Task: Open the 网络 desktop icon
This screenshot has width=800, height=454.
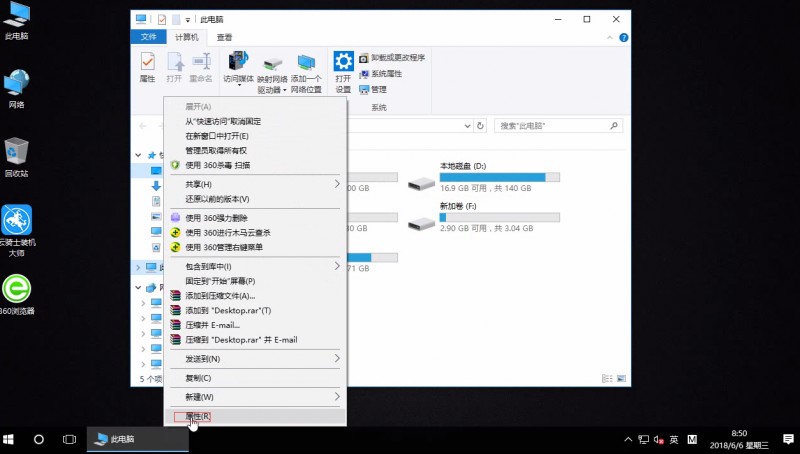Action: click(x=16, y=89)
